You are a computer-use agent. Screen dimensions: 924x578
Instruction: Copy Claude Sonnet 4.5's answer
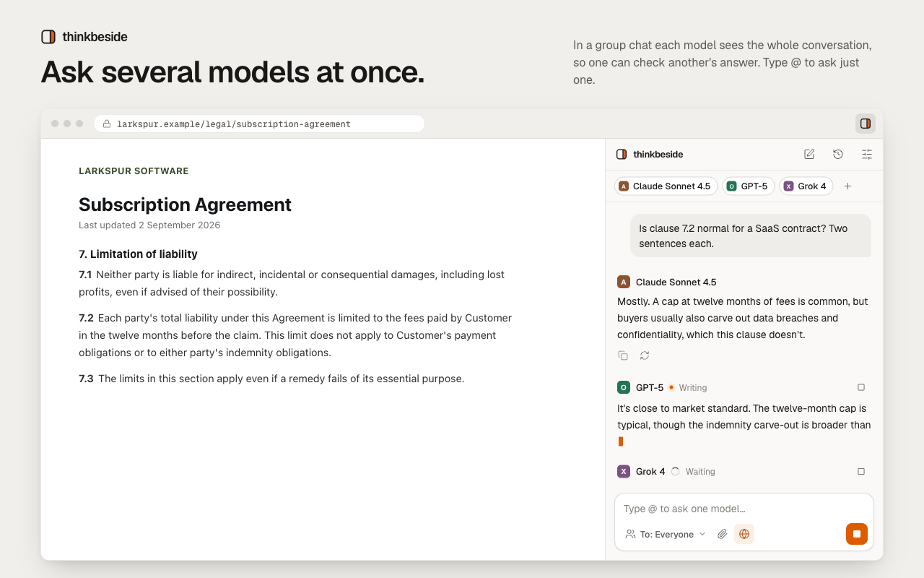(x=623, y=355)
